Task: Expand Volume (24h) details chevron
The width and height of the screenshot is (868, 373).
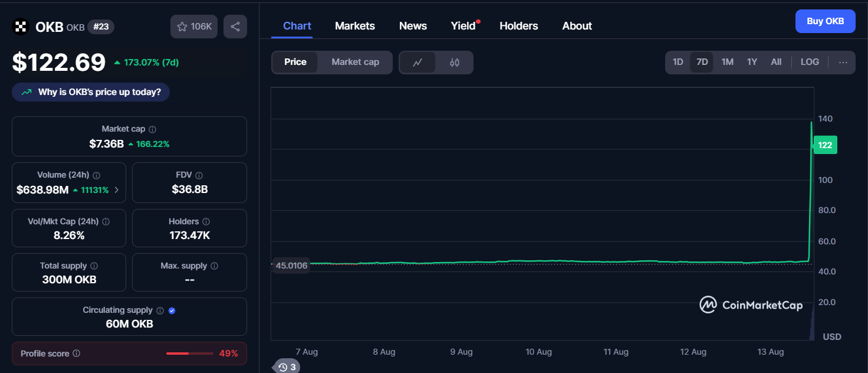Action: click(117, 190)
